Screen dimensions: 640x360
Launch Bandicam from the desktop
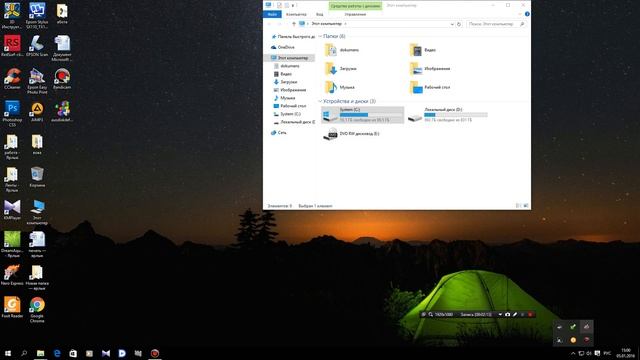[62, 79]
